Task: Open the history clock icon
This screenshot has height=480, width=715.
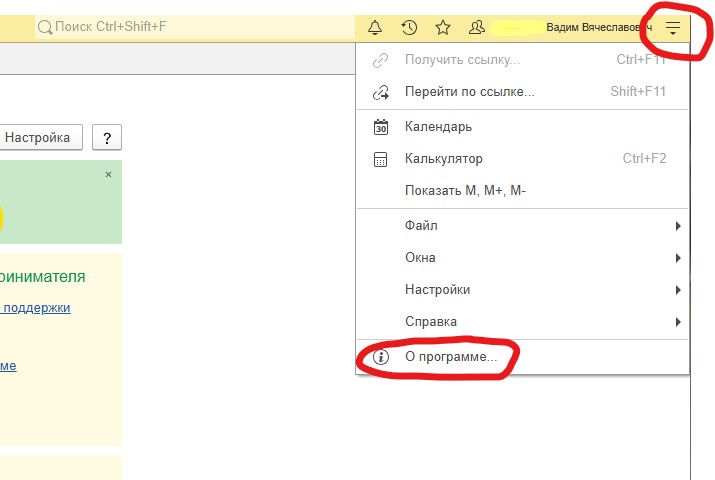Action: [409, 27]
